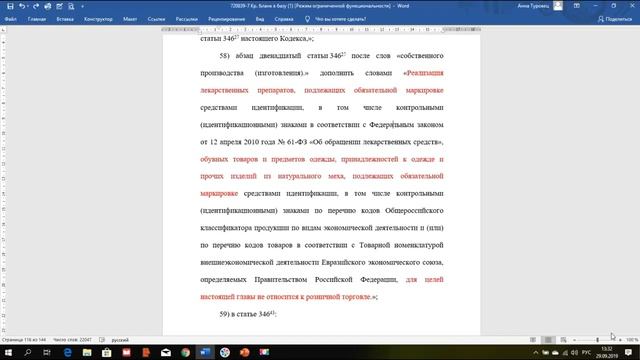Open the Windows Start menu

8,352
